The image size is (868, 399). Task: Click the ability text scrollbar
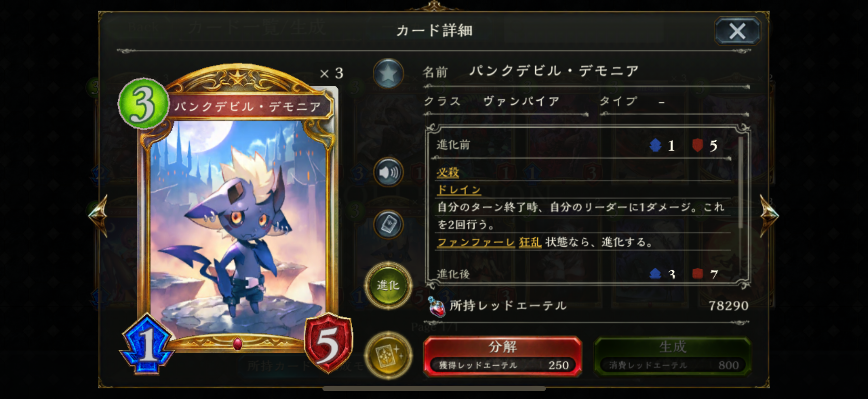(x=740, y=182)
